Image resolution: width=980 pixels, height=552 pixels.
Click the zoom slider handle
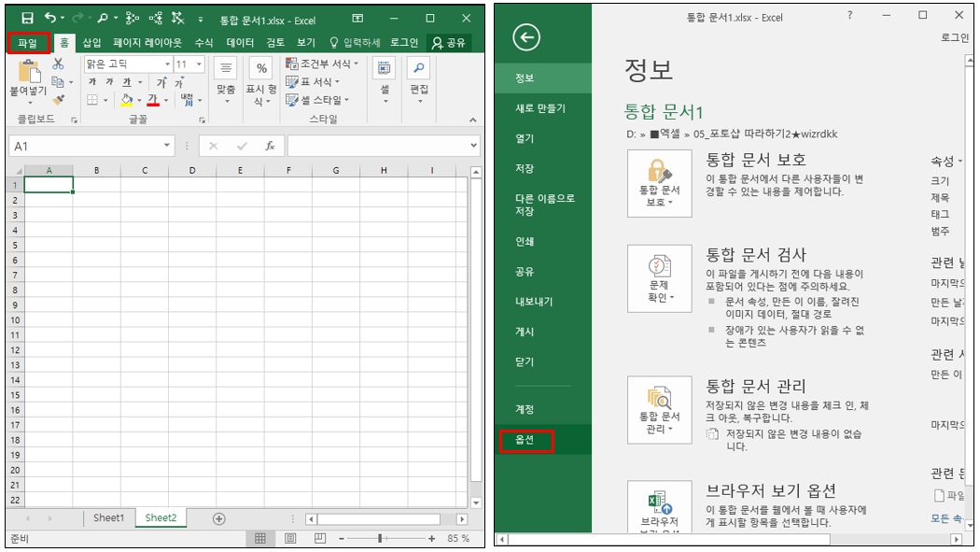[x=380, y=538]
